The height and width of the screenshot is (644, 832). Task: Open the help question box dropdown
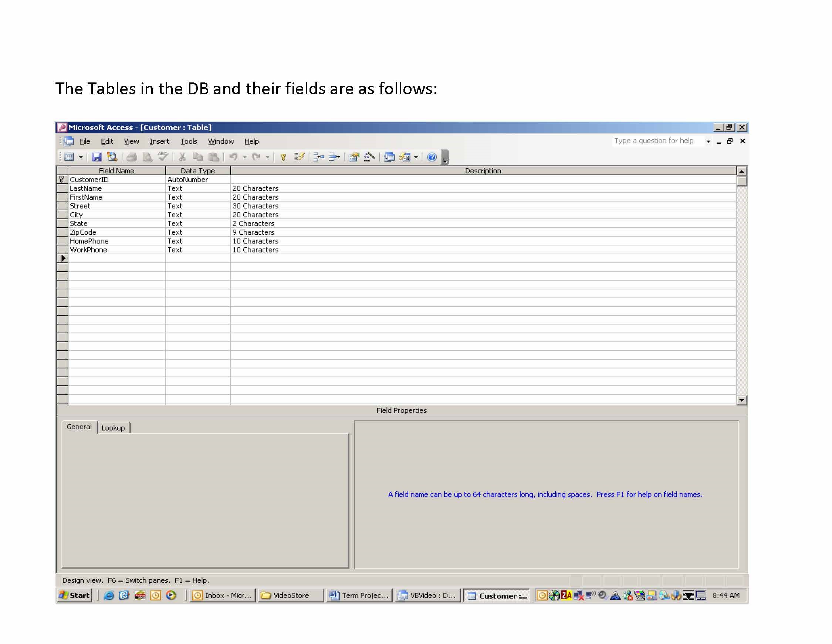coord(708,141)
